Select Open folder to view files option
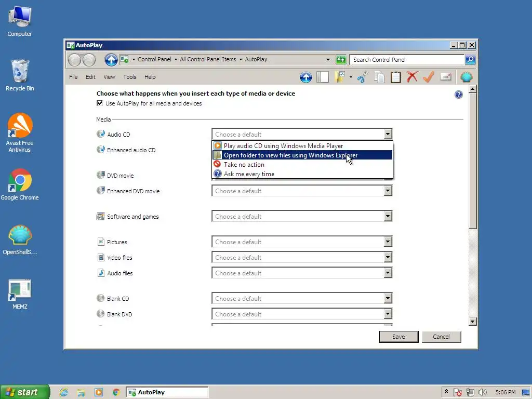 tap(302, 155)
